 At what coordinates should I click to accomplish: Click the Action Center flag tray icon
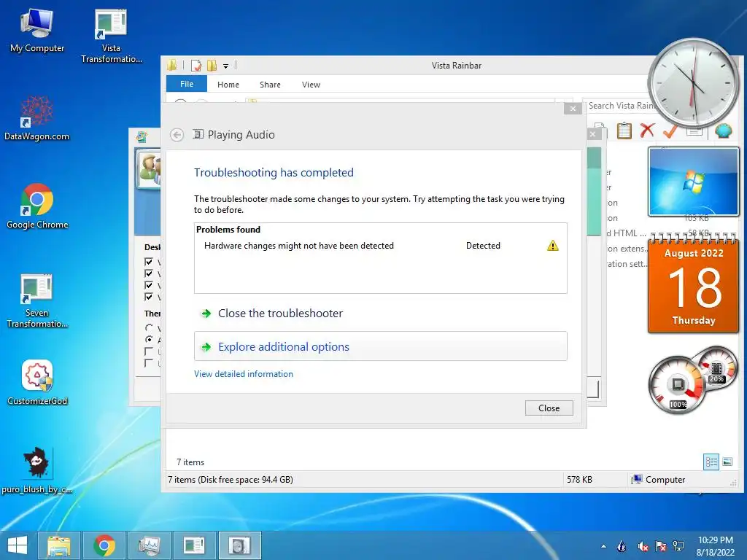click(x=661, y=546)
